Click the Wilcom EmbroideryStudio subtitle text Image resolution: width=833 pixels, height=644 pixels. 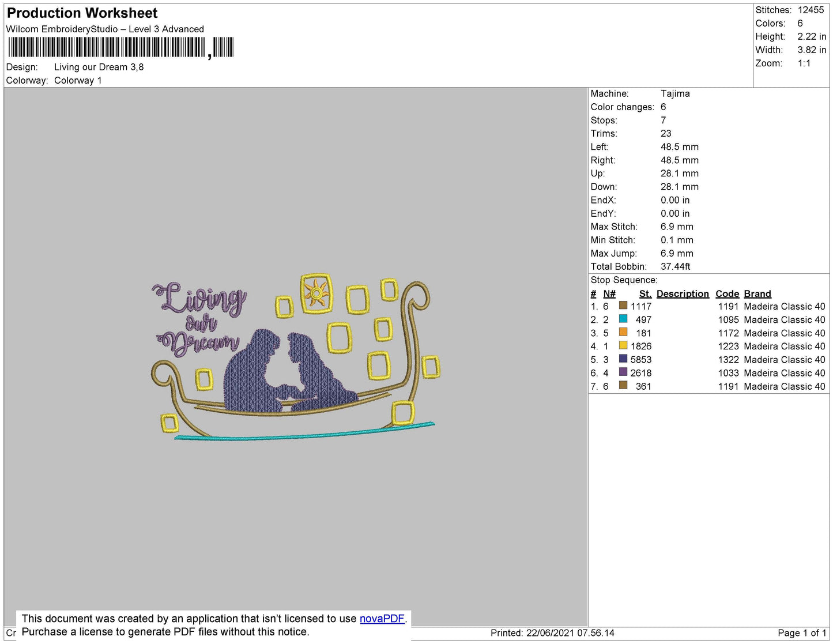105,29
